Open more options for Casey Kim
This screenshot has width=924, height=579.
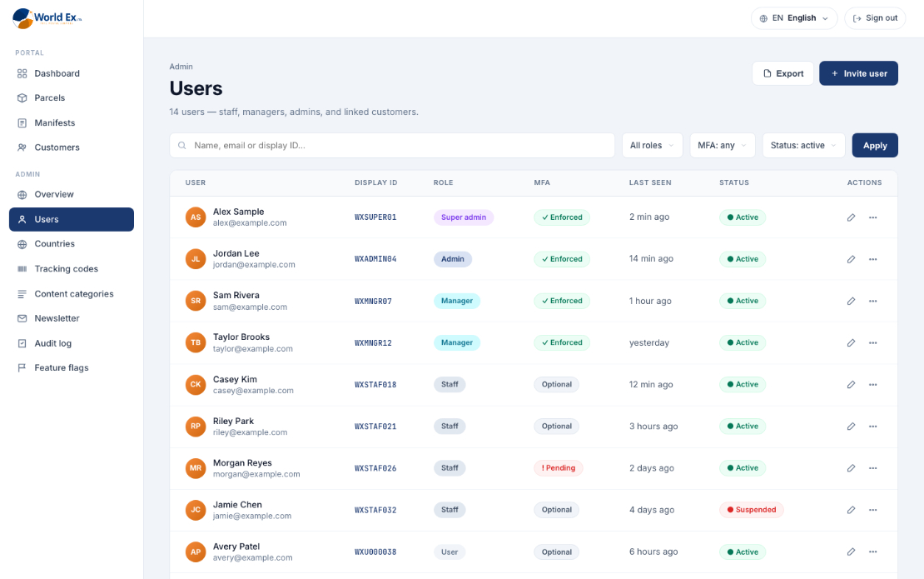872,385
